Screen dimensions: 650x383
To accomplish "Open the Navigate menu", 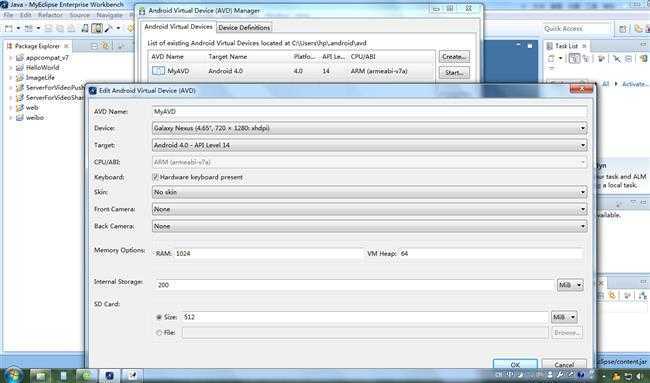I will click(109, 15).
